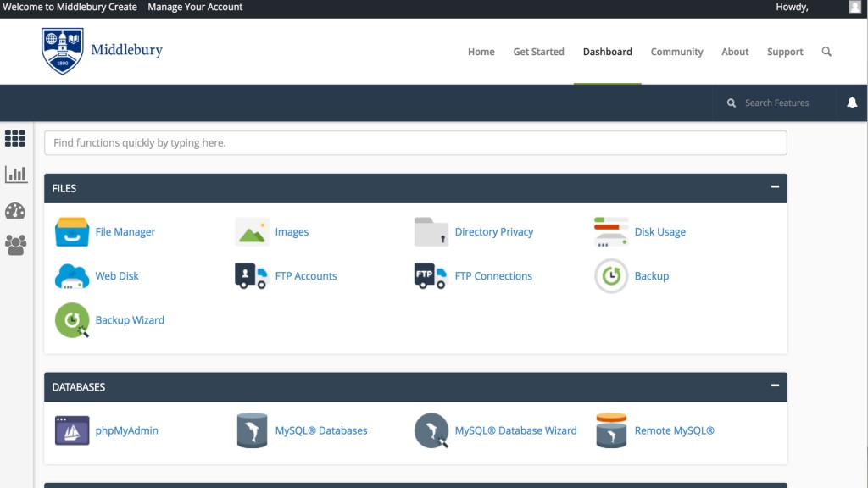This screenshot has height=488, width=868.
Task: Click the Search Features input field
Action: [776, 103]
